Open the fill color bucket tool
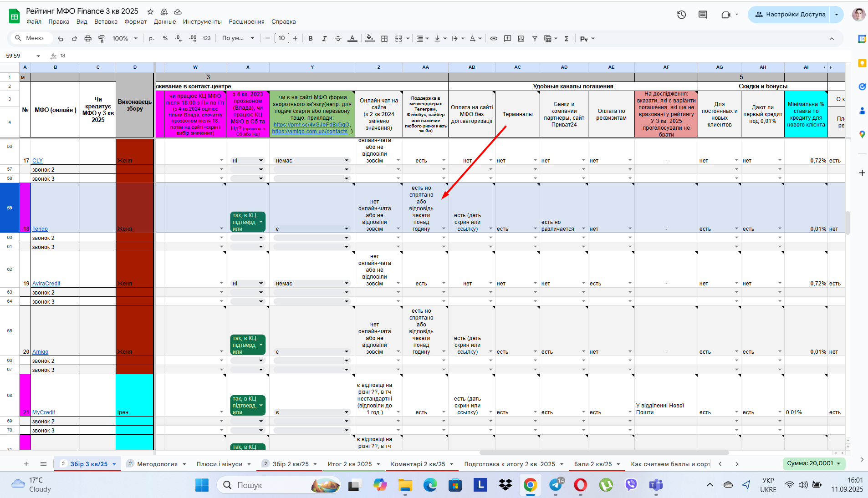868x498 pixels. click(370, 39)
